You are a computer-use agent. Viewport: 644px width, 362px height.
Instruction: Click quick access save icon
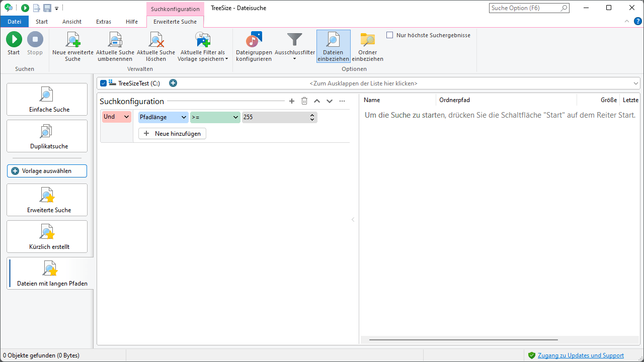[47, 8]
